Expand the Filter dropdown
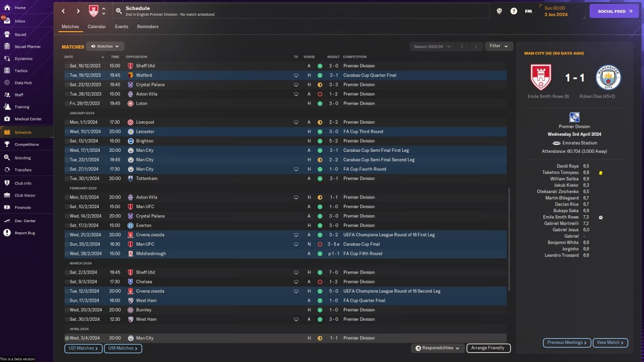The image size is (644, 362). click(499, 46)
